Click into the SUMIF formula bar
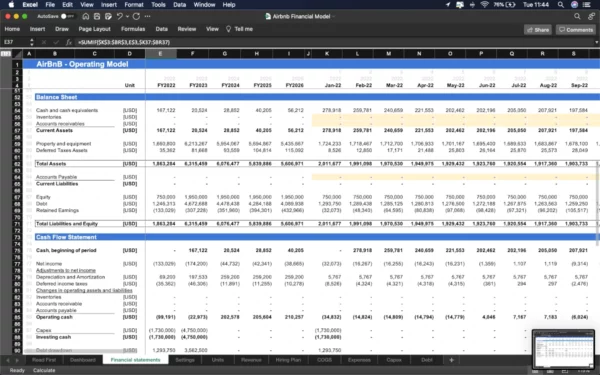 click(x=334, y=42)
